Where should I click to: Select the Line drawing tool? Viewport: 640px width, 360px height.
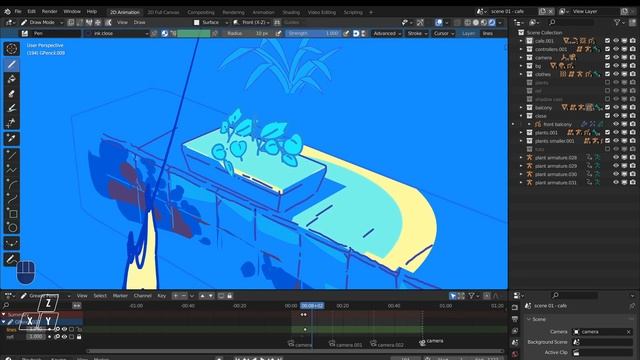11,155
